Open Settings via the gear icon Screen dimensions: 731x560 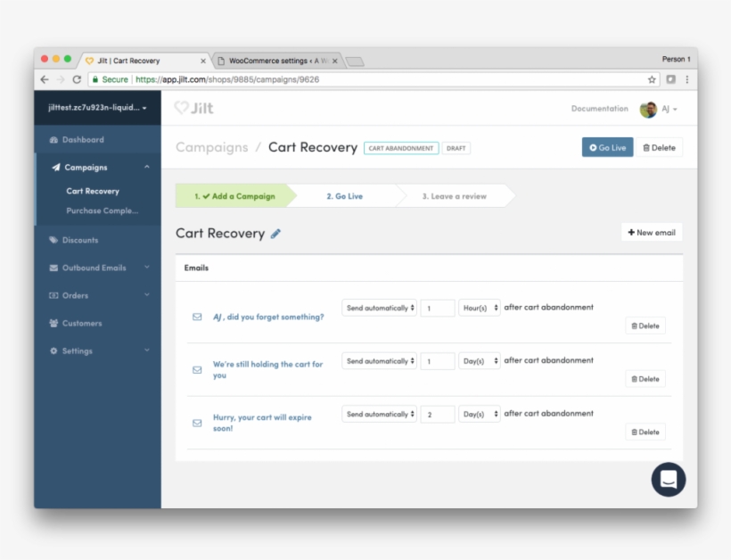[x=53, y=350]
